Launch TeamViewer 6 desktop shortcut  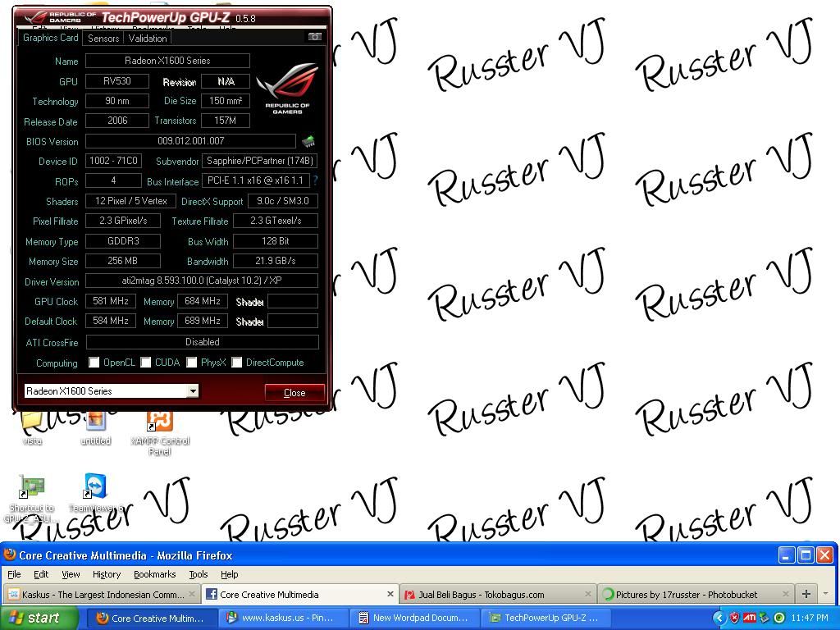(95, 493)
